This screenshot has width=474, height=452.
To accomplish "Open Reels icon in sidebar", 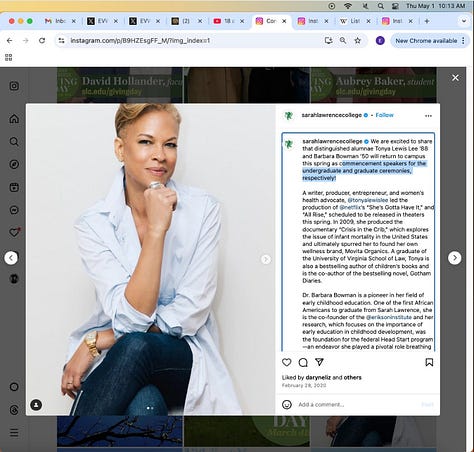I will [x=14, y=187].
